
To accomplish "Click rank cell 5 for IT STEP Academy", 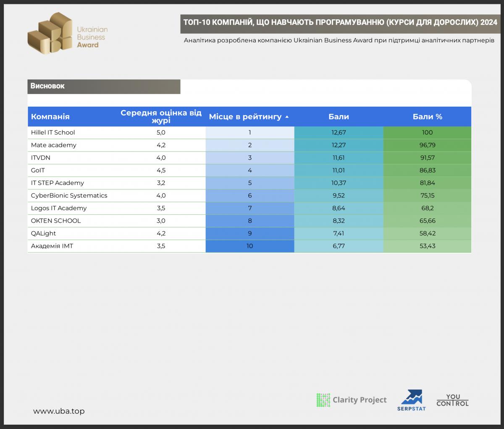I will 250,183.
